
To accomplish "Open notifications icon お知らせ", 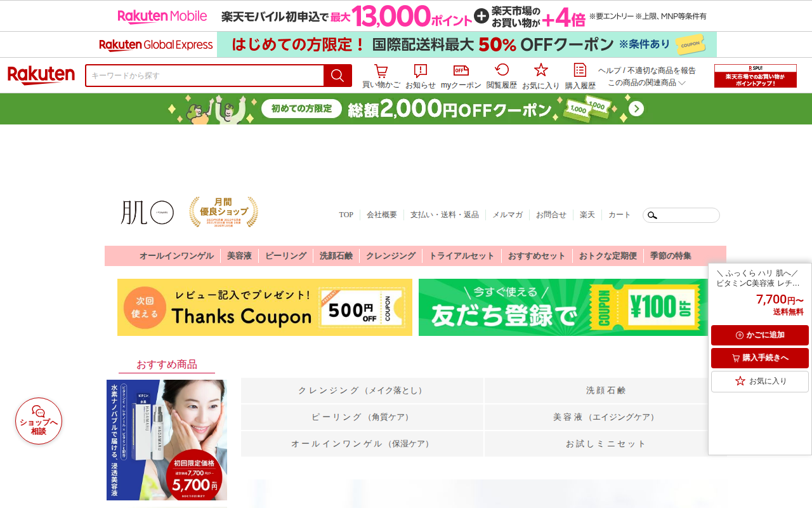I will (421, 76).
